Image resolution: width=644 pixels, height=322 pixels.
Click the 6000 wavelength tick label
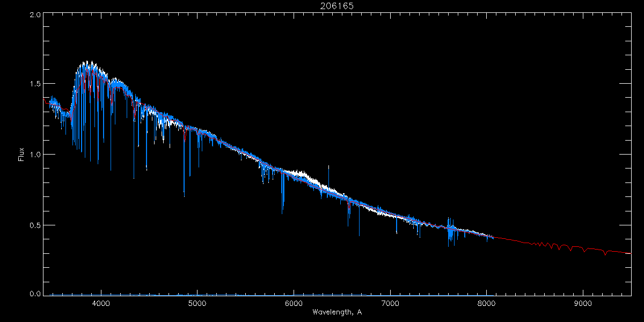(294, 304)
